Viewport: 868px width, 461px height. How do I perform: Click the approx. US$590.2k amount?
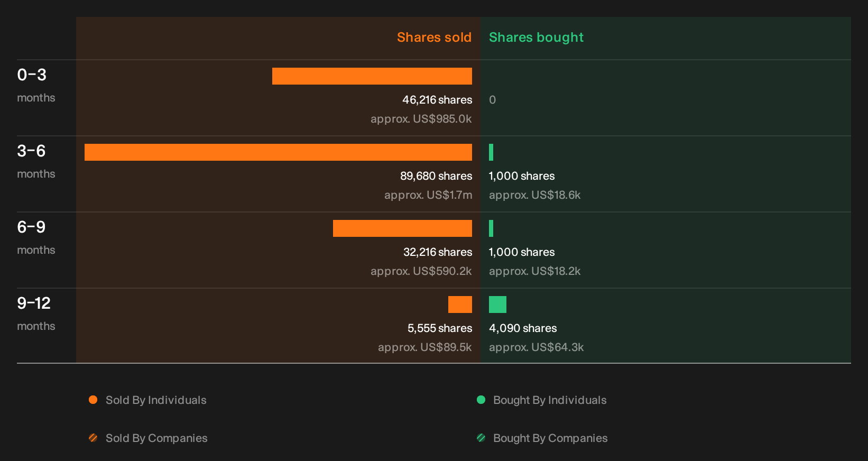(421, 271)
